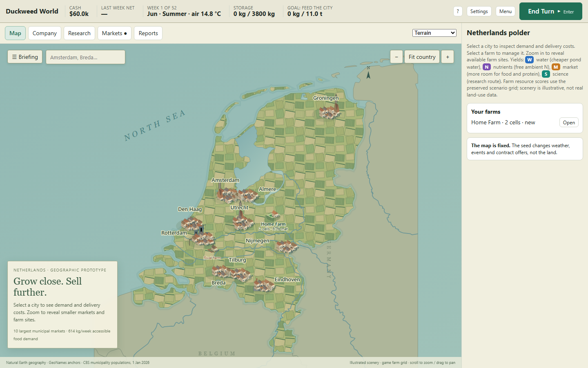588x368 pixels.
Task: Open the Company tab
Action: [x=45, y=33]
